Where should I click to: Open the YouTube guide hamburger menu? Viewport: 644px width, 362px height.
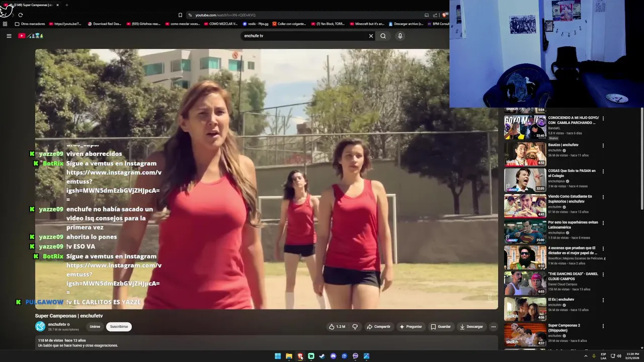(9, 36)
